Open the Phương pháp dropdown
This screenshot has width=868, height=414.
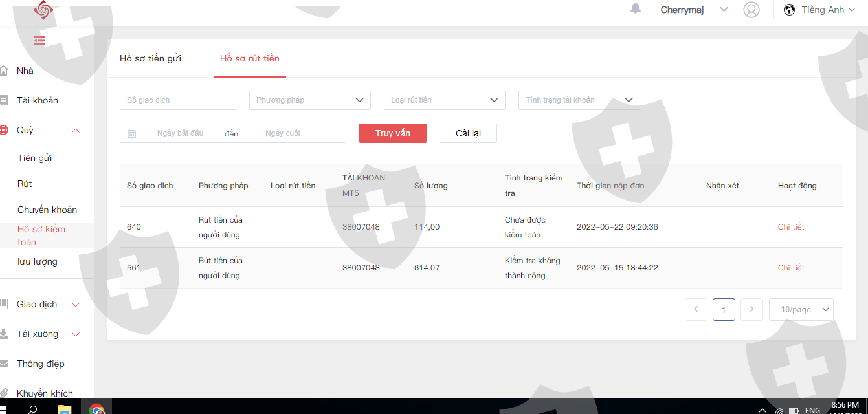(x=310, y=100)
